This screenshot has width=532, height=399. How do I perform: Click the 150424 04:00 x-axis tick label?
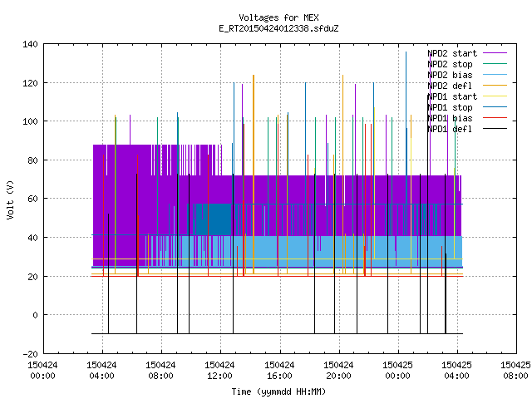[101, 371]
